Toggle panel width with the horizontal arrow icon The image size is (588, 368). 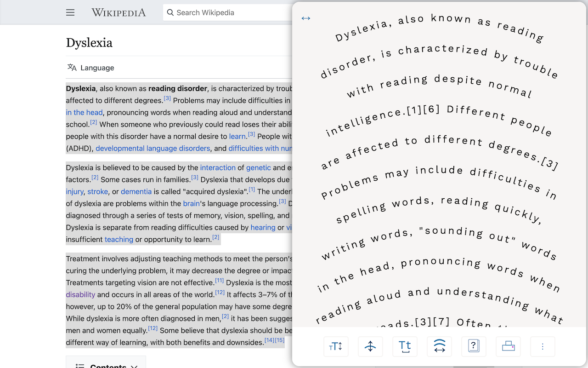pos(306,18)
